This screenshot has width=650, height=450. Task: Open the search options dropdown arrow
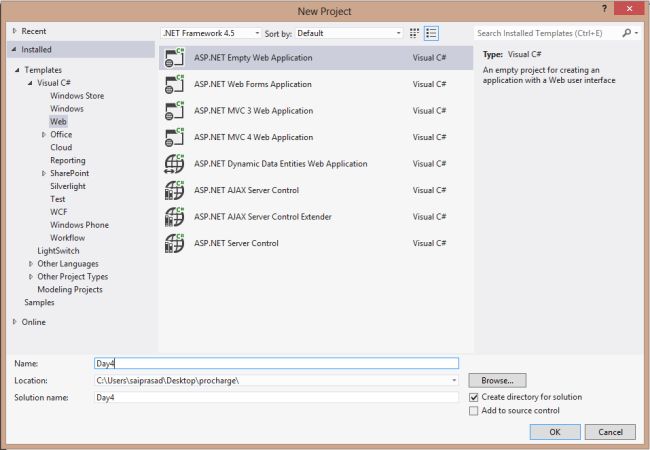coord(636,33)
